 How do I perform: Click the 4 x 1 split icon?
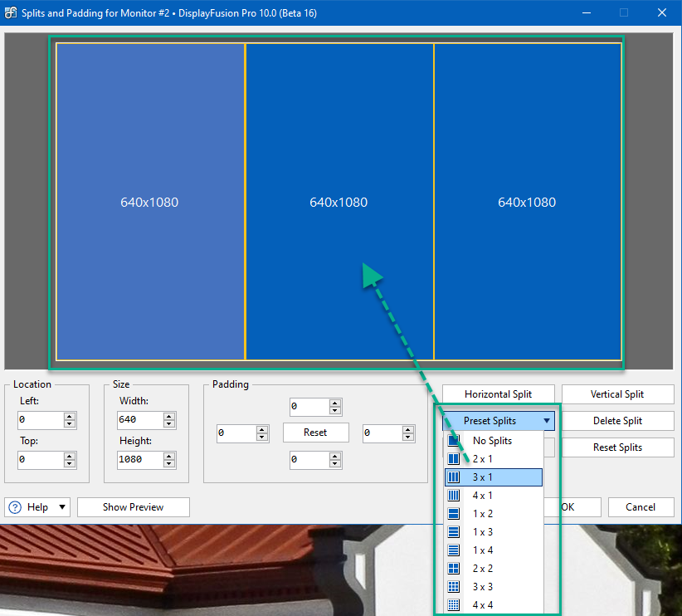coord(453,496)
